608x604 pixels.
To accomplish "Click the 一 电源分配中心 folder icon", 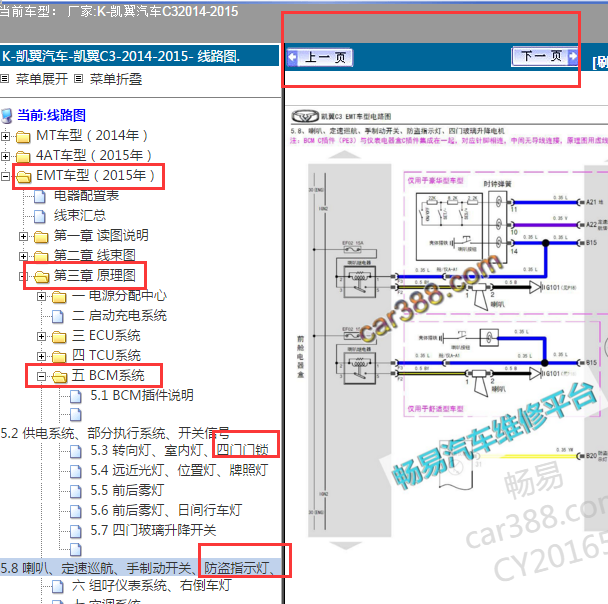I will pos(59,297).
